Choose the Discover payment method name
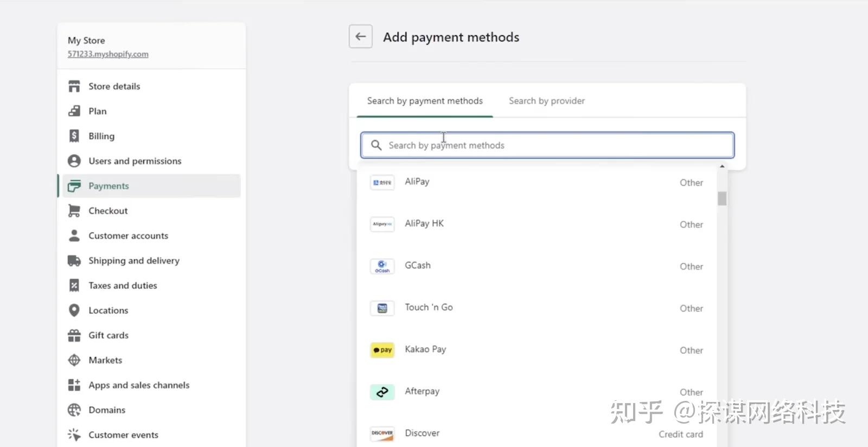The height and width of the screenshot is (447, 868). 422,433
